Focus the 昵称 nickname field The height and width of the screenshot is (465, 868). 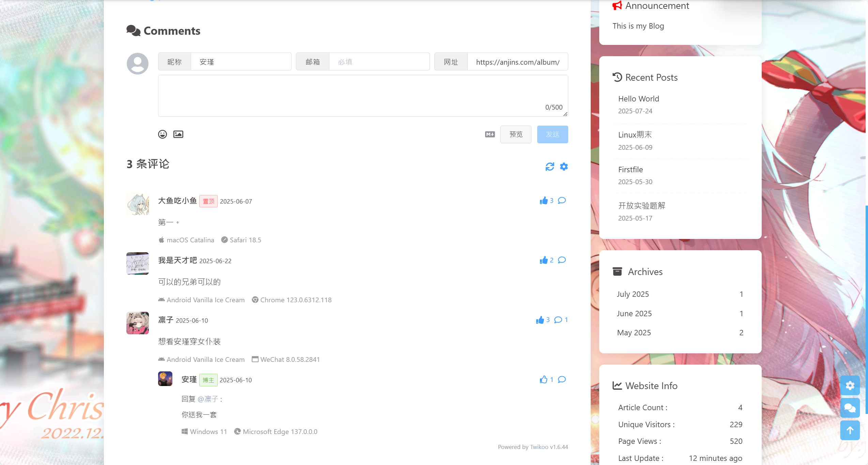point(241,62)
